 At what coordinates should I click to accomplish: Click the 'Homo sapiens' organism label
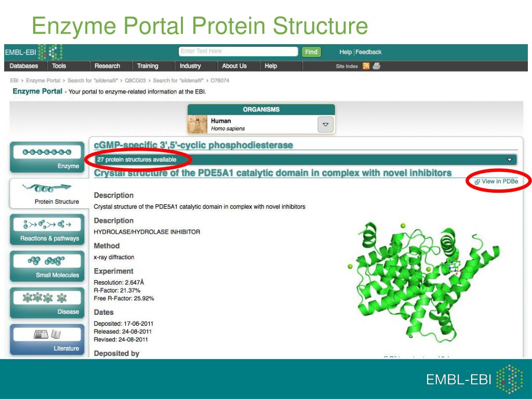(228, 129)
